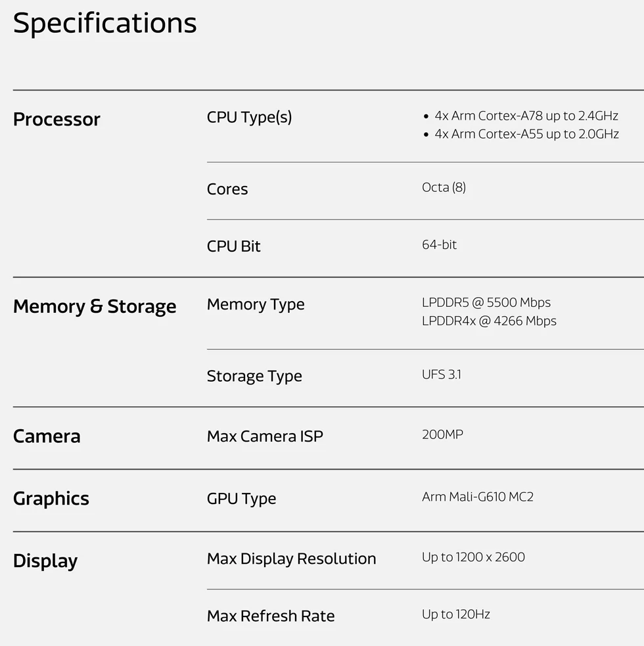This screenshot has height=646, width=644.
Task: Click the Specifications heading
Action: coord(104,23)
